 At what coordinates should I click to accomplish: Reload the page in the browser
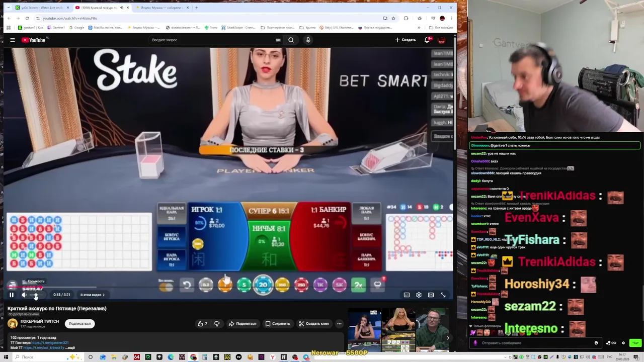(27, 18)
